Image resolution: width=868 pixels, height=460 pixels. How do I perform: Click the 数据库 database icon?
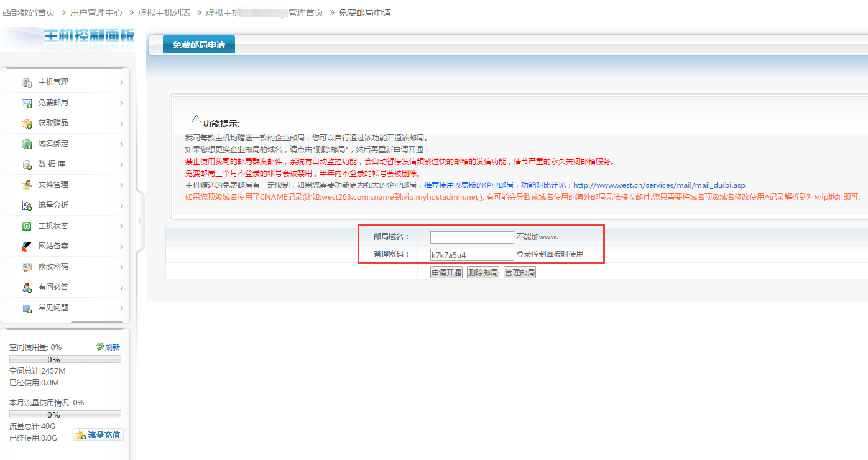pos(27,165)
